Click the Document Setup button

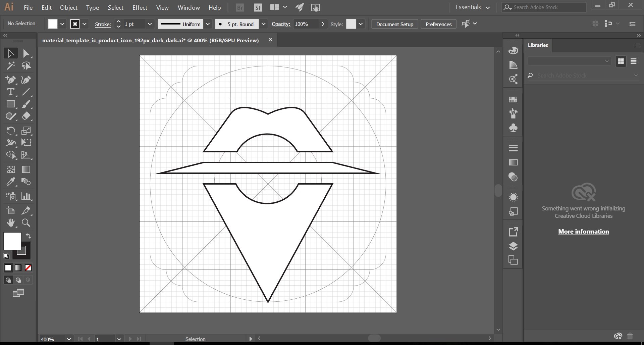pos(394,24)
